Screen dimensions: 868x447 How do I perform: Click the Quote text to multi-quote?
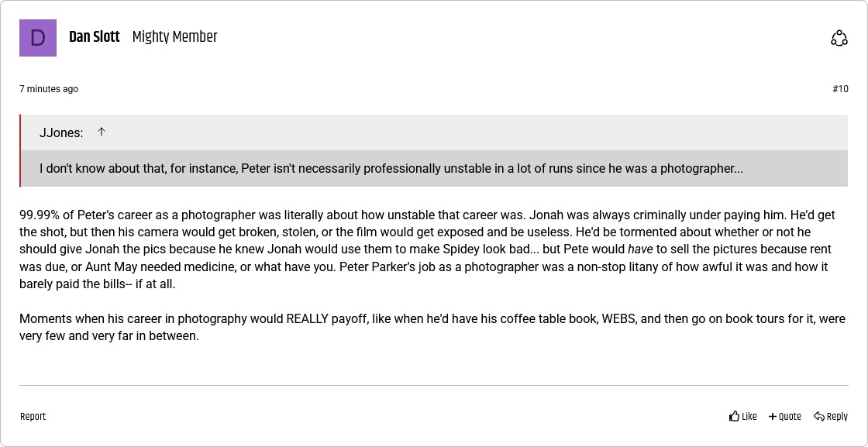(x=790, y=417)
